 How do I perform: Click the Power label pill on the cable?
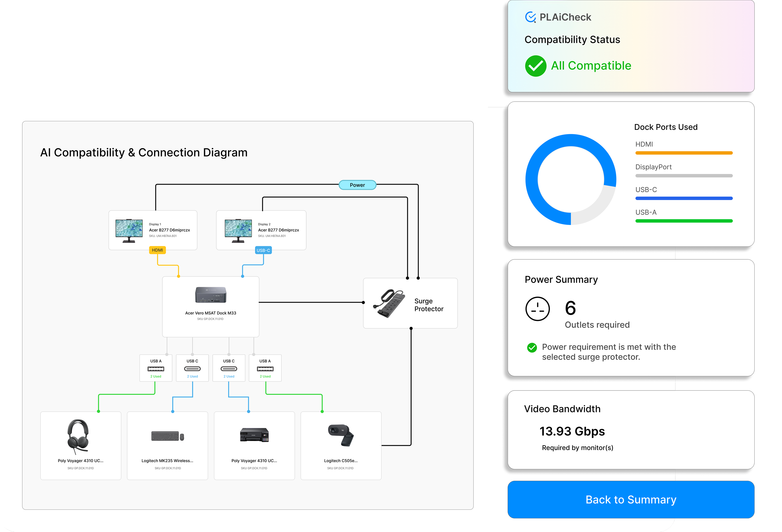pyautogui.click(x=357, y=185)
